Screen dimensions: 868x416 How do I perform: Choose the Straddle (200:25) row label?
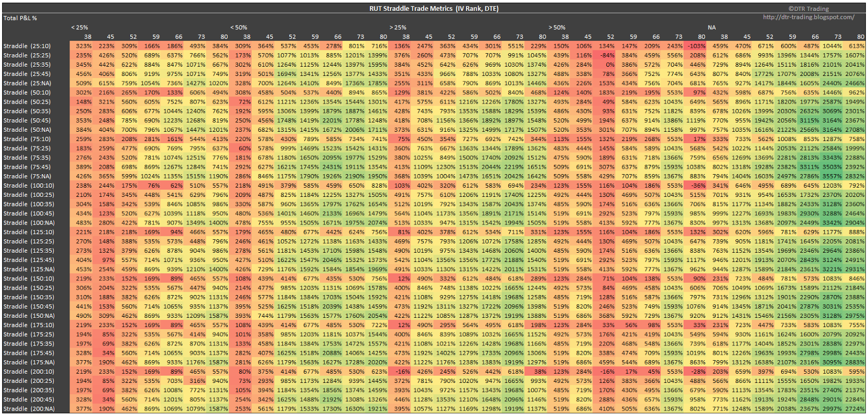pos(29,381)
